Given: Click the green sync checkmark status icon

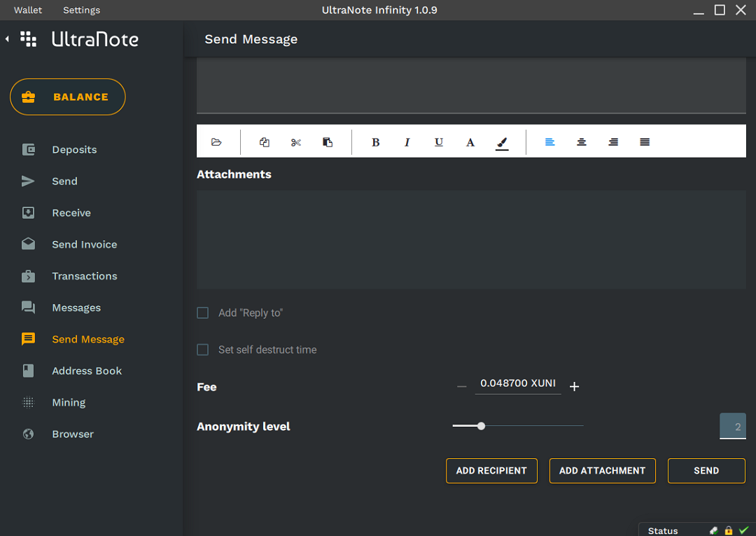Looking at the screenshot, I should point(744,530).
